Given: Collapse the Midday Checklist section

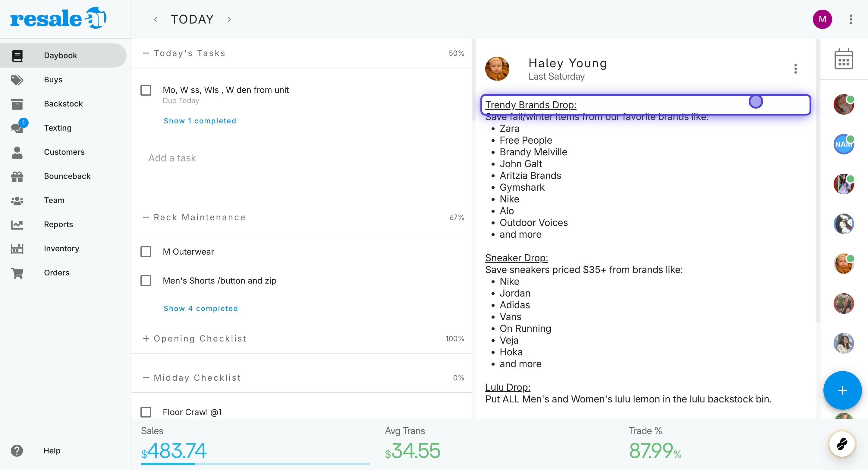Looking at the screenshot, I should click(146, 378).
